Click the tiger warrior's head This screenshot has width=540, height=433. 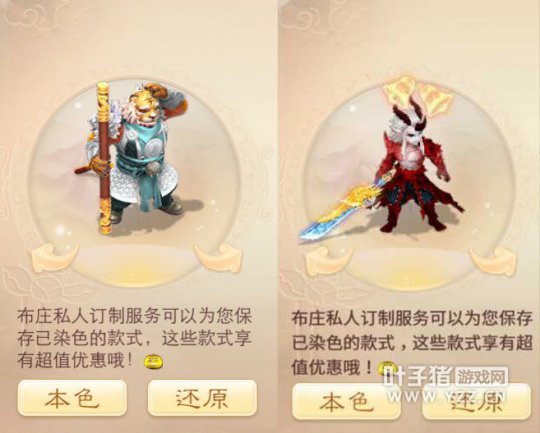[x=146, y=107]
